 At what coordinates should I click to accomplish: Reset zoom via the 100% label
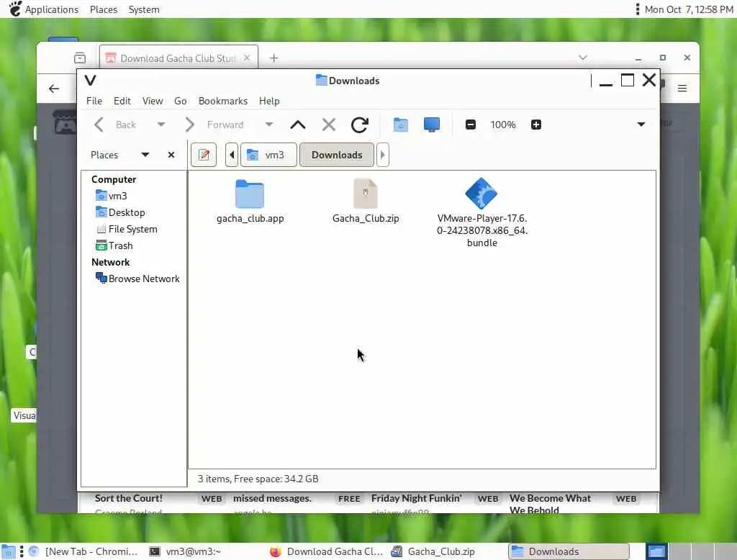point(503,125)
